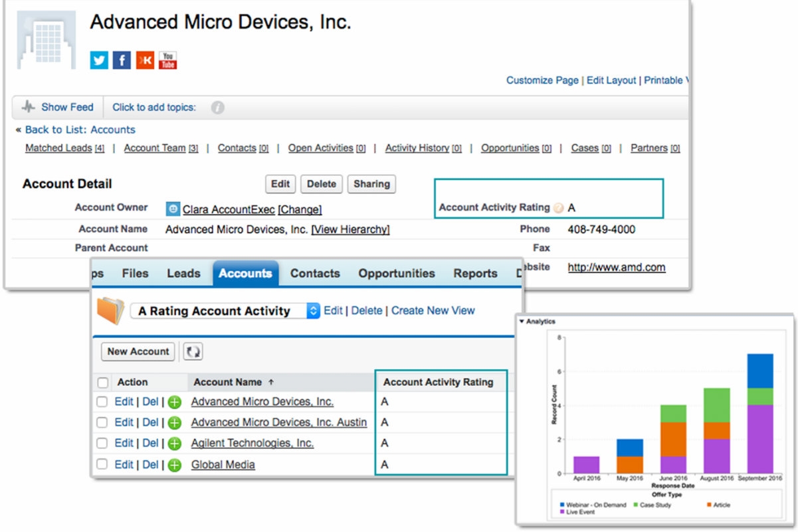
Task: Open the Facebook social icon
Action: click(122, 60)
